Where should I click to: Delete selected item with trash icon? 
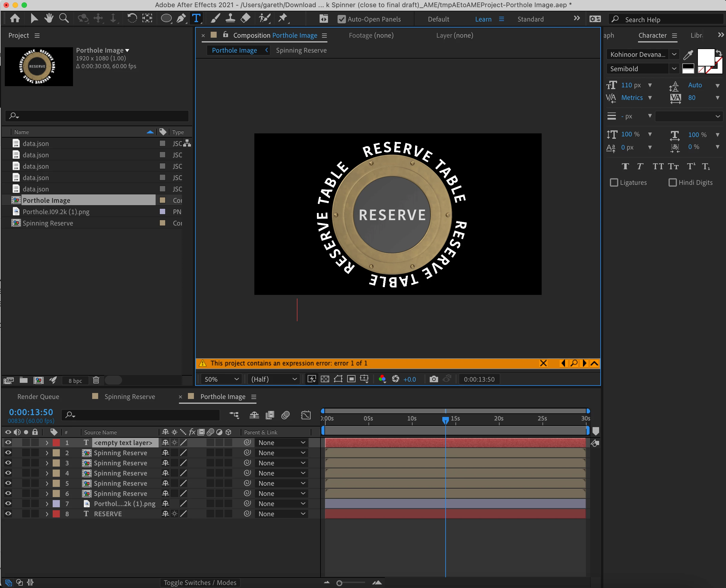pos(96,380)
